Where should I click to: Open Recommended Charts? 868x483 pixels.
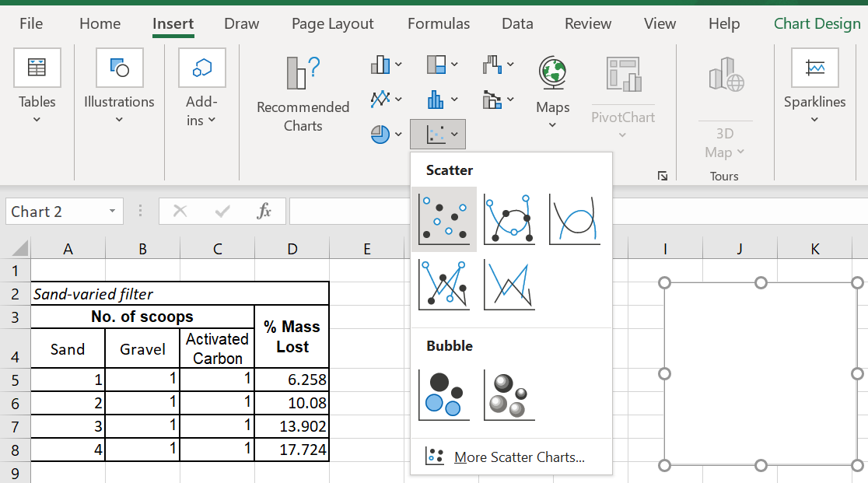[303, 94]
